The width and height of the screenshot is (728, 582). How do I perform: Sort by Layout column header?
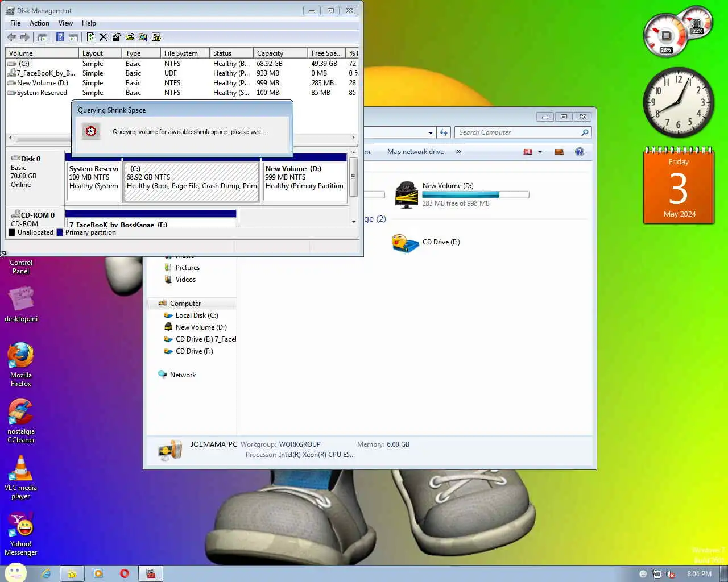[100, 53]
